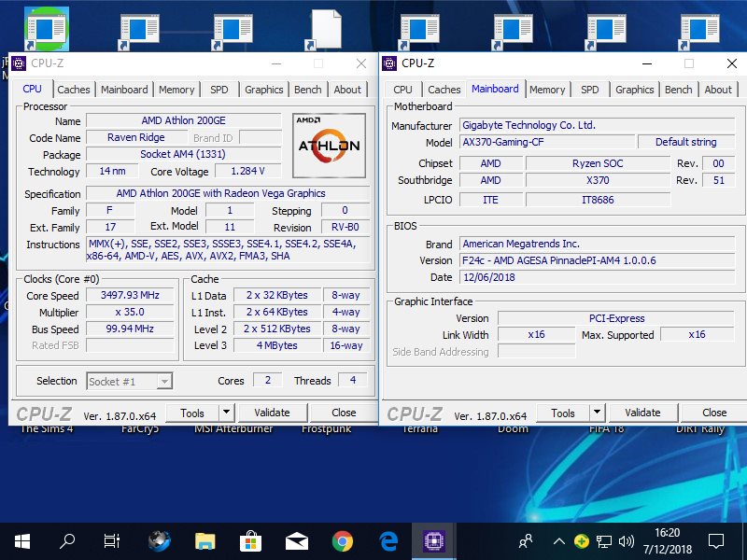This screenshot has width=747, height=560.
Task: Click Validate button in right CPU-Z window
Action: pyautogui.click(x=642, y=413)
